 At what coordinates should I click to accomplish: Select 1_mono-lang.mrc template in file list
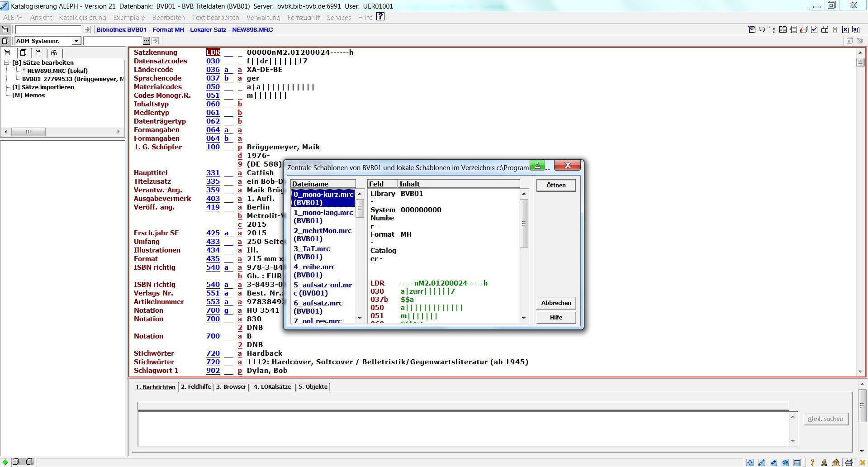(x=323, y=216)
